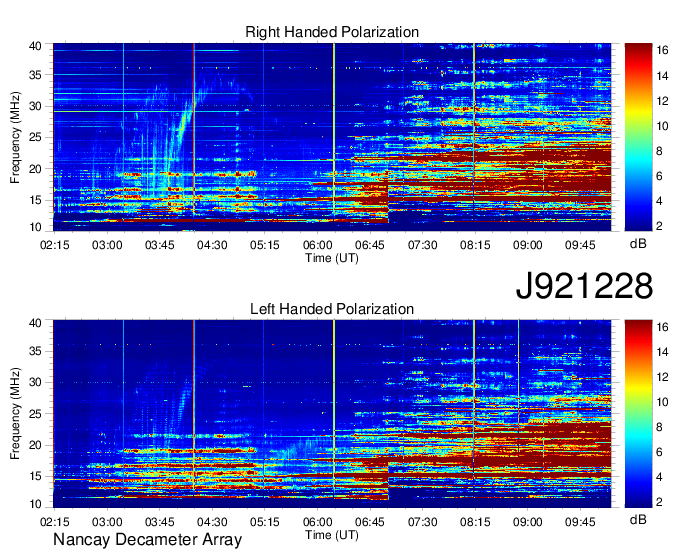Click the 4 dB tick on lower color bar
The image size is (680, 552).
(x=659, y=477)
